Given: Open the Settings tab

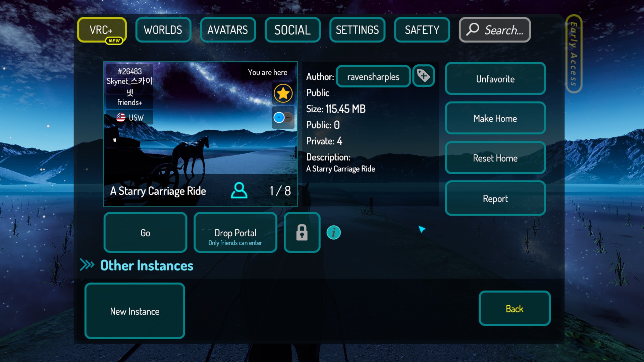Looking at the screenshot, I should tap(357, 30).
